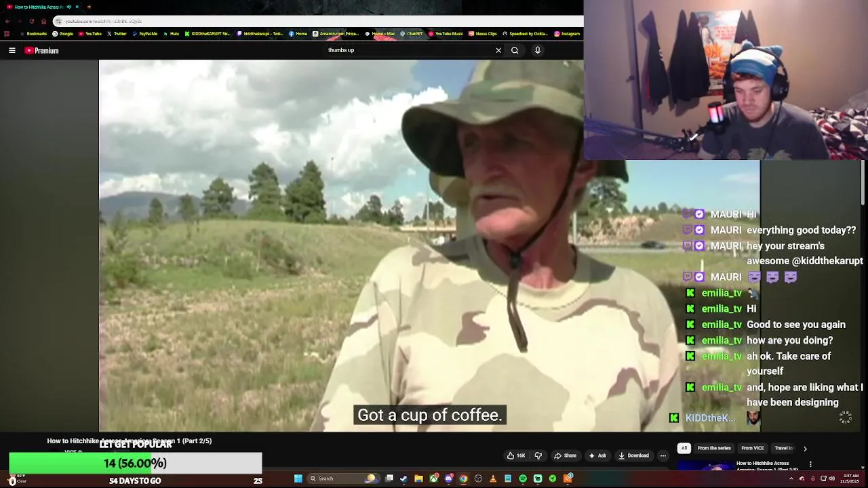Like the video showing 16K
The width and height of the screenshot is (868, 488).
pyautogui.click(x=516, y=455)
